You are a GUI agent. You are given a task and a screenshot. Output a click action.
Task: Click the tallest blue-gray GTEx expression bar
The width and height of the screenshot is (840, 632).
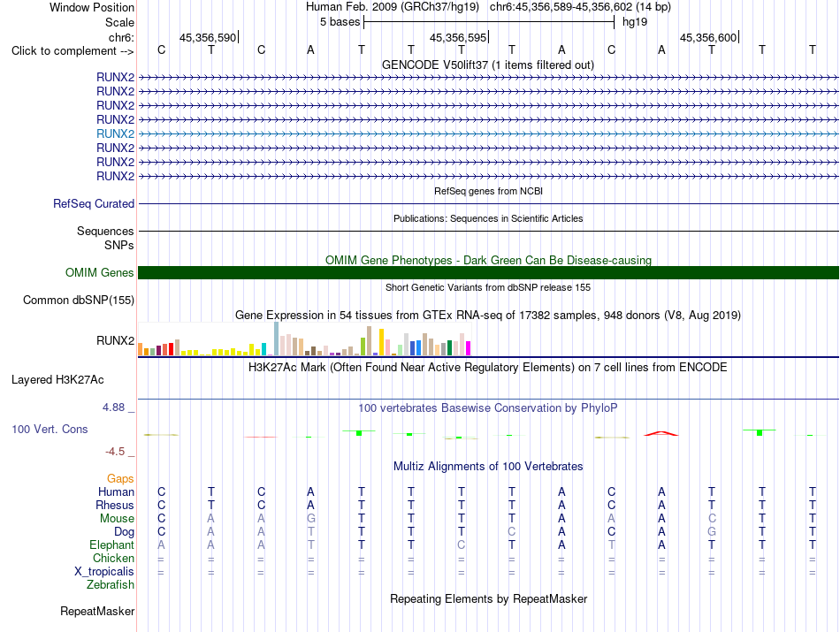point(277,339)
